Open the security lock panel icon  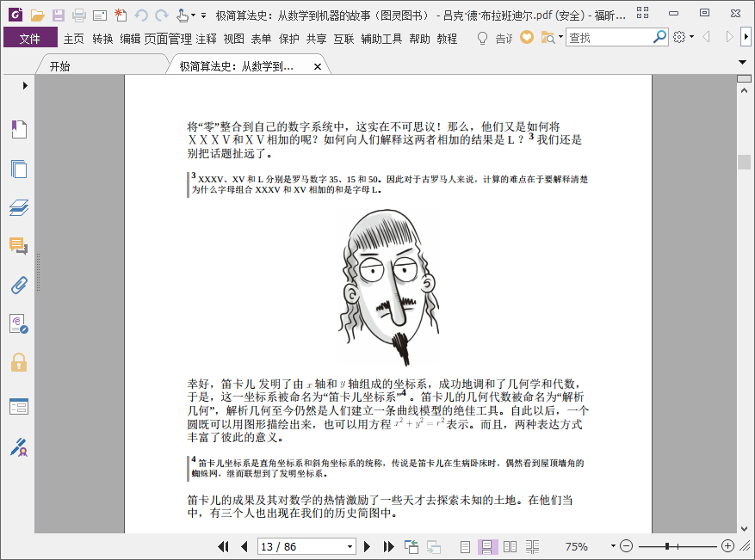click(x=19, y=362)
